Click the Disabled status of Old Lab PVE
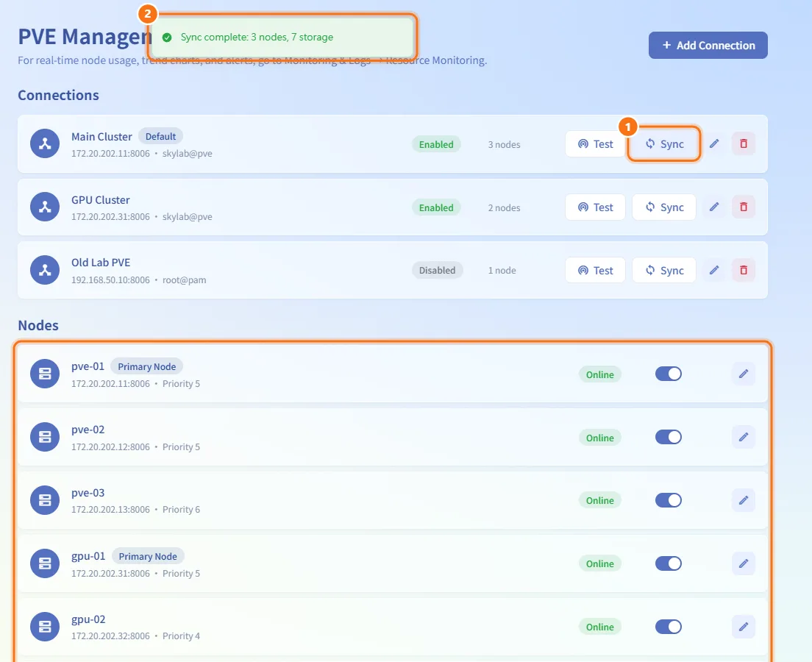 click(x=437, y=271)
